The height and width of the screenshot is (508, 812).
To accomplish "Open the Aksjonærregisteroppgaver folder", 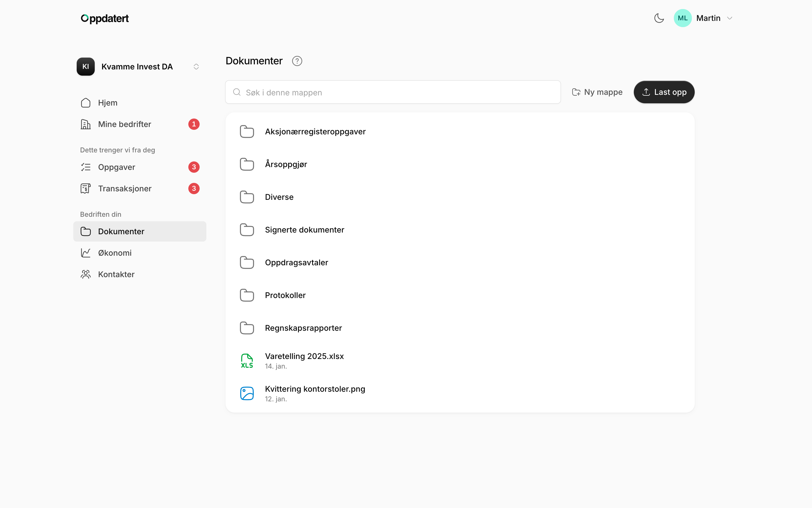I will pos(460,132).
